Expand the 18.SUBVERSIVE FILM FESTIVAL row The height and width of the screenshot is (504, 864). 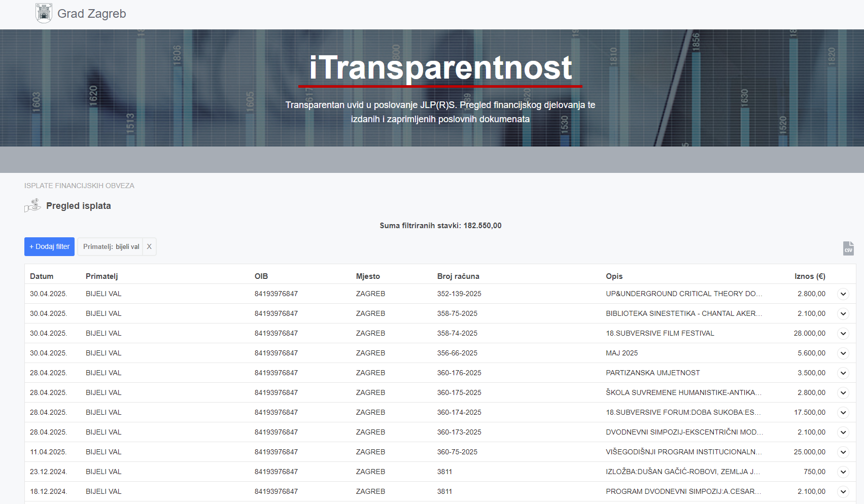(x=843, y=334)
